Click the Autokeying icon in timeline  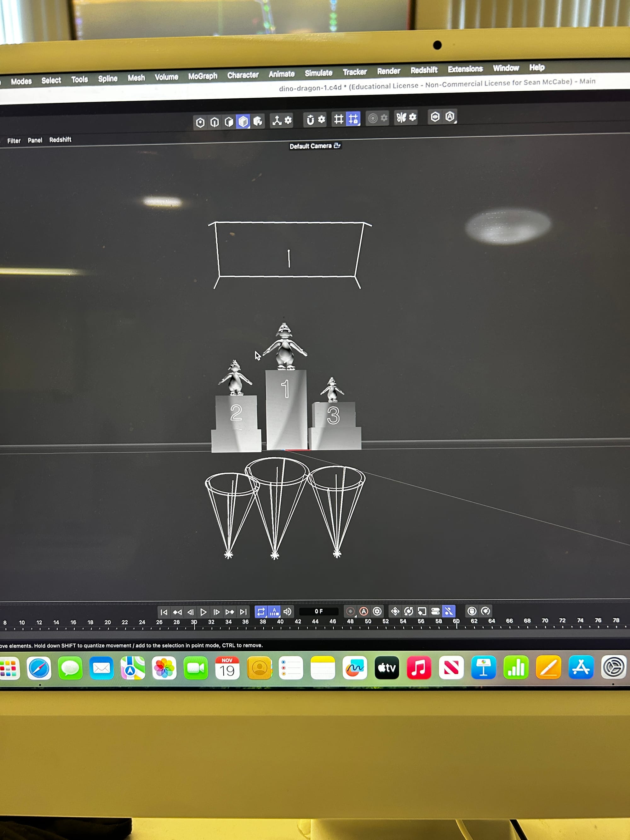364,611
